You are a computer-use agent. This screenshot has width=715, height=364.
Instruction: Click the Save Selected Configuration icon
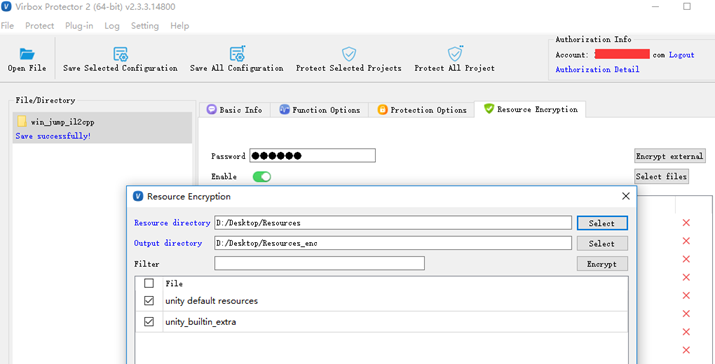tap(120, 54)
